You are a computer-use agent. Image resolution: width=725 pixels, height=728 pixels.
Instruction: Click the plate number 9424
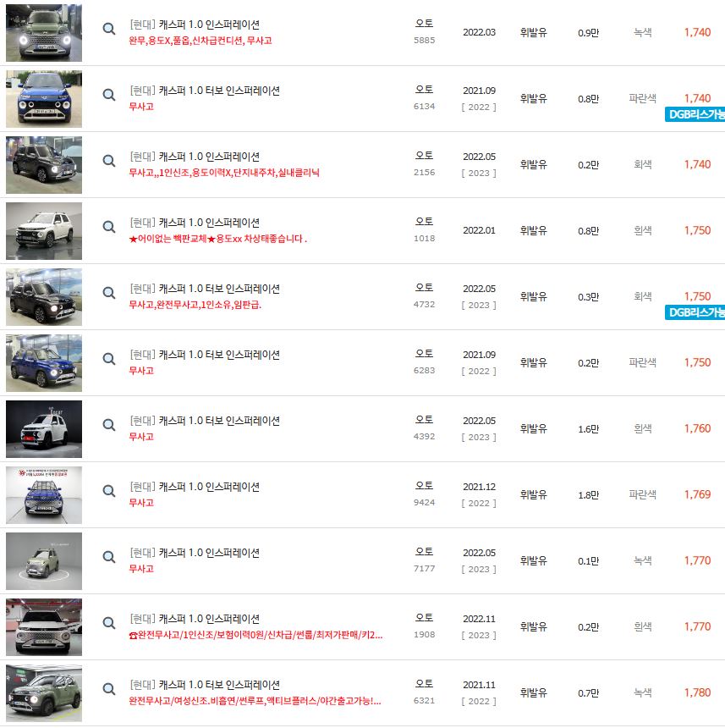tap(425, 502)
